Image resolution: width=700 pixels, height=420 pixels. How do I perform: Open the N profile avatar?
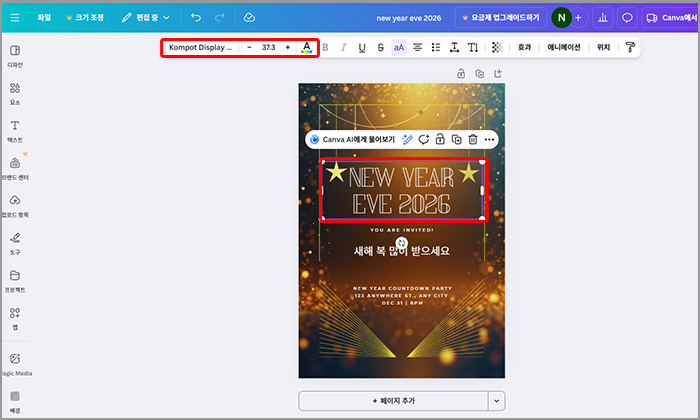tap(561, 17)
